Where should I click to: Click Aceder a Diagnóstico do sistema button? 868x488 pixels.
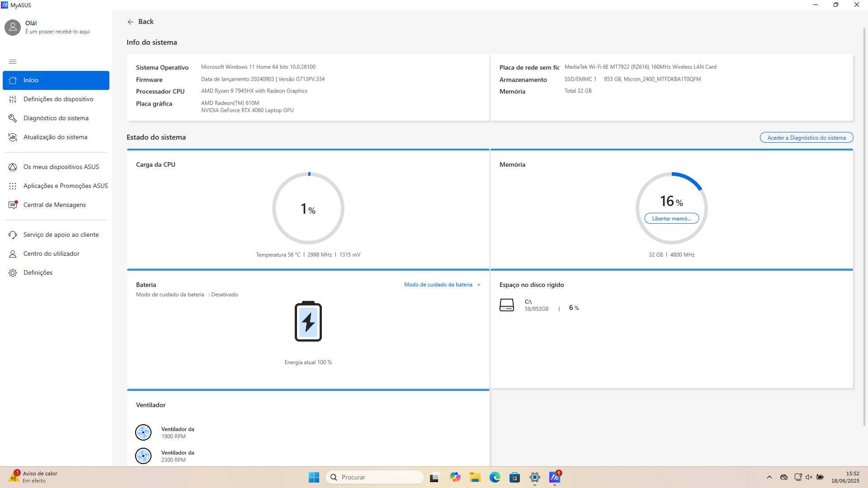(806, 137)
